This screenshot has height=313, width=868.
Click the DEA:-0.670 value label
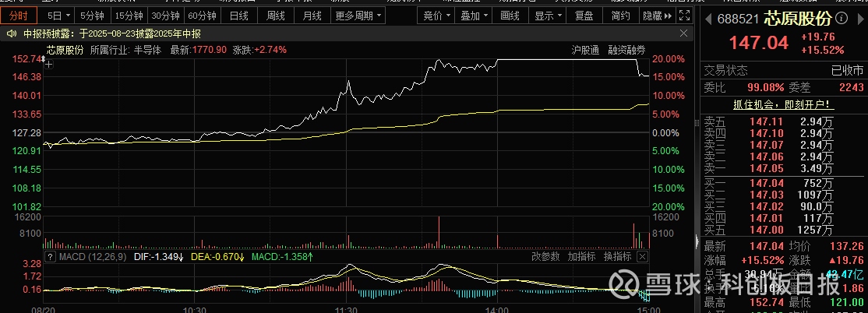(x=218, y=257)
